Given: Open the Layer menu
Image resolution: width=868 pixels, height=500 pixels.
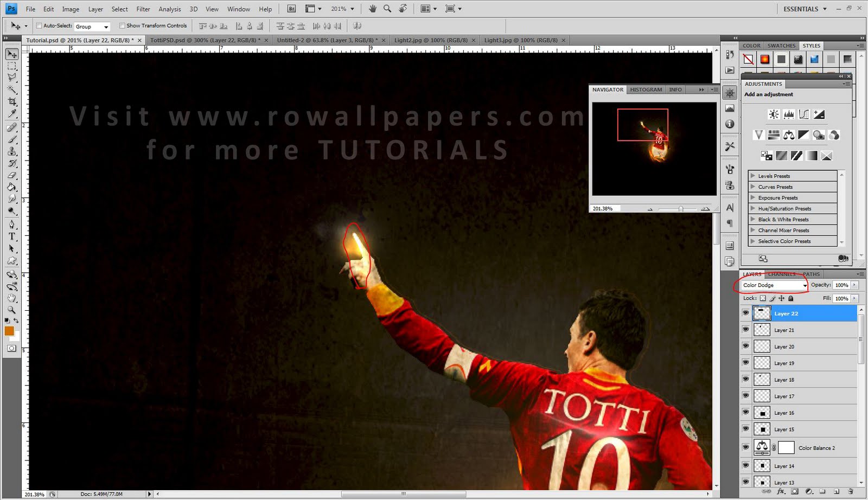Looking at the screenshot, I should point(95,9).
